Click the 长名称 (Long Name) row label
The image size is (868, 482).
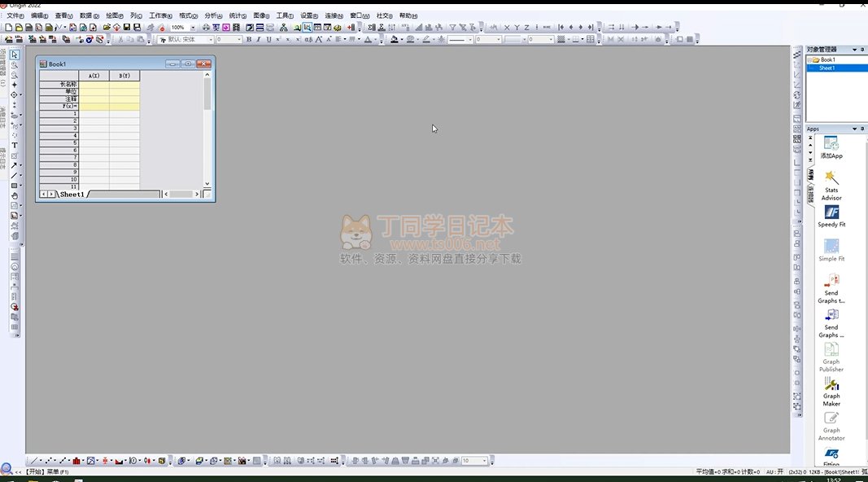click(59, 84)
